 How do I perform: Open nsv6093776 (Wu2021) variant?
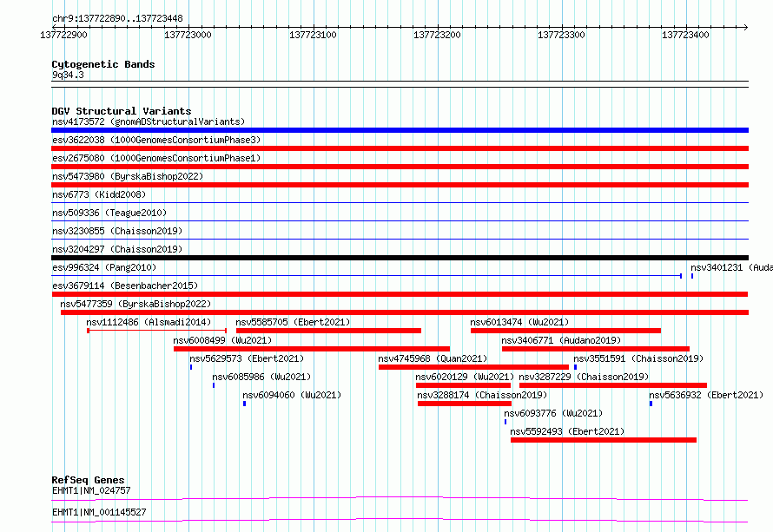(x=553, y=413)
